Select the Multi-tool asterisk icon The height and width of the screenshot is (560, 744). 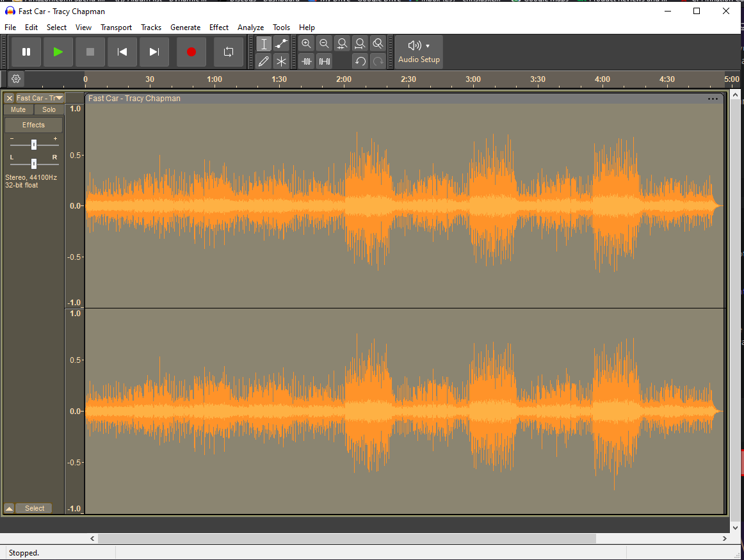(281, 61)
